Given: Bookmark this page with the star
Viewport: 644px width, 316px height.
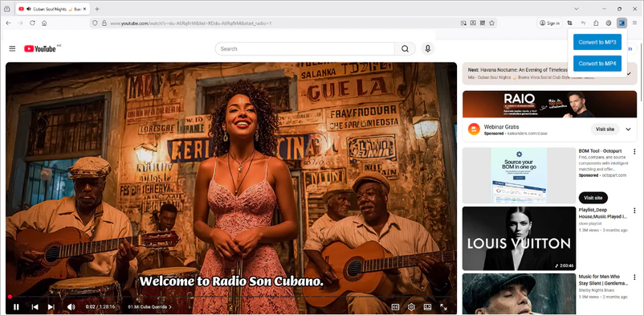Looking at the screenshot, I should [x=491, y=23].
